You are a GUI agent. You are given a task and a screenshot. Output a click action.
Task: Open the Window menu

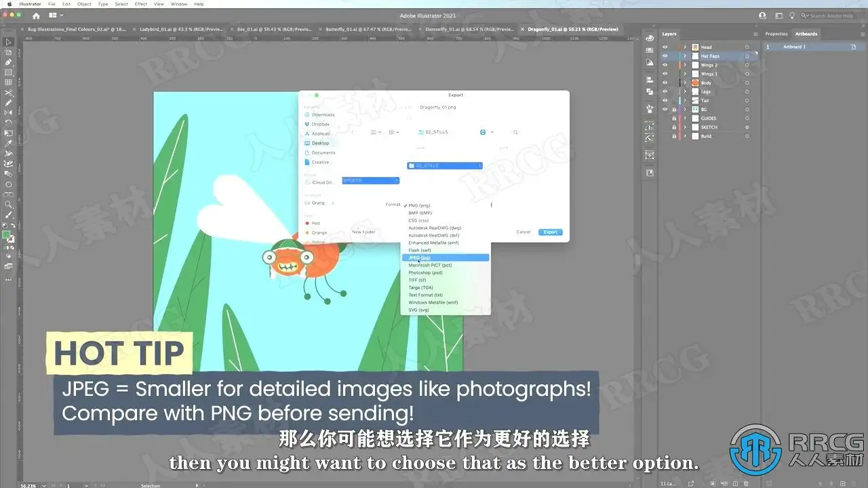pos(179,4)
